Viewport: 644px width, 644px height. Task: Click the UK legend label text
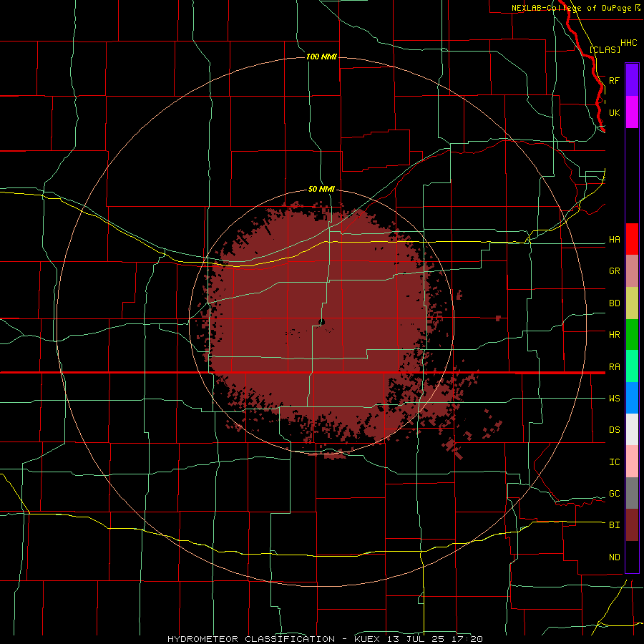tap(614, 113)
